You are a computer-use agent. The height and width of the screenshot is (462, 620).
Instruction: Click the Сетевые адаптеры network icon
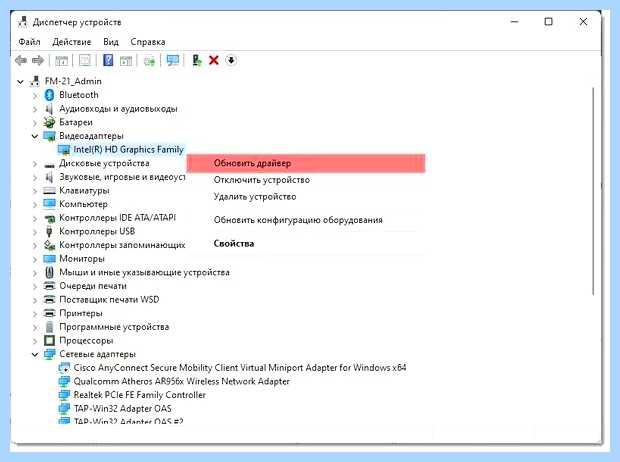coord(49,354)
